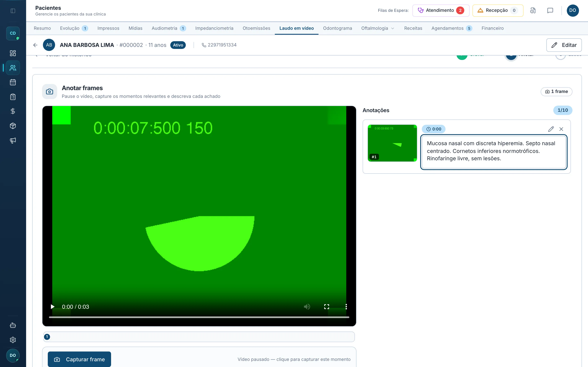Open the calendar icon in sidebar
588x367 pixels.
pyautogui.click(x=13, y=82)
